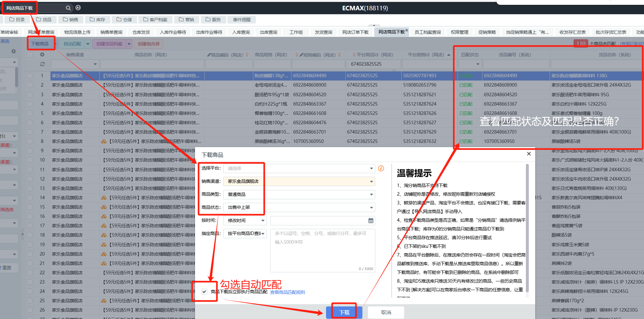
Task: Close the 下载商品 dialog with the X
Action: [529, 154]
